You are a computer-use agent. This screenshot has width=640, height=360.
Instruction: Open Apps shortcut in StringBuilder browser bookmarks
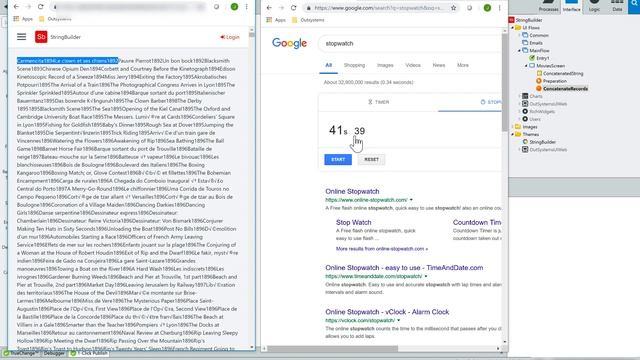tap(23, 19)
